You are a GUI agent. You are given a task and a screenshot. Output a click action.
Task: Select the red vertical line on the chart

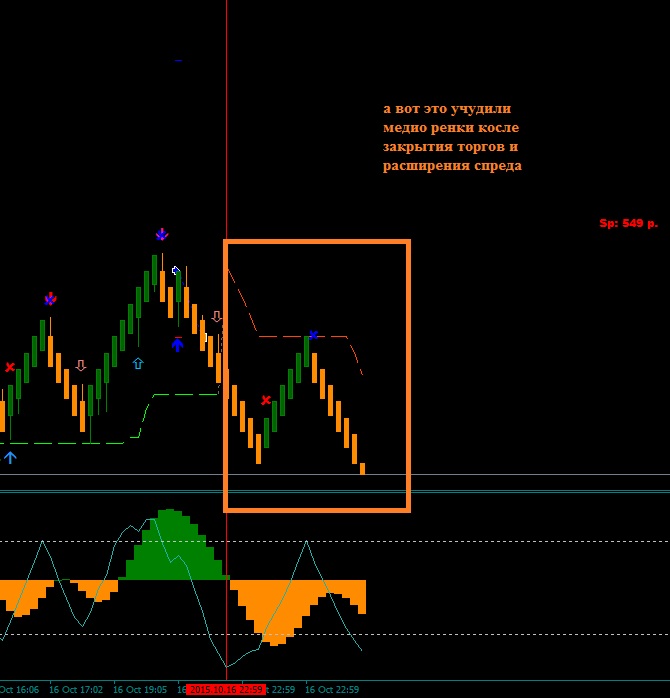point(227,338)
